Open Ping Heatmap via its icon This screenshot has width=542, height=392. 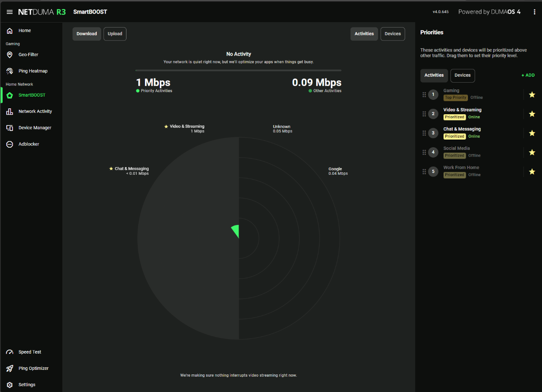coord(9,71)
